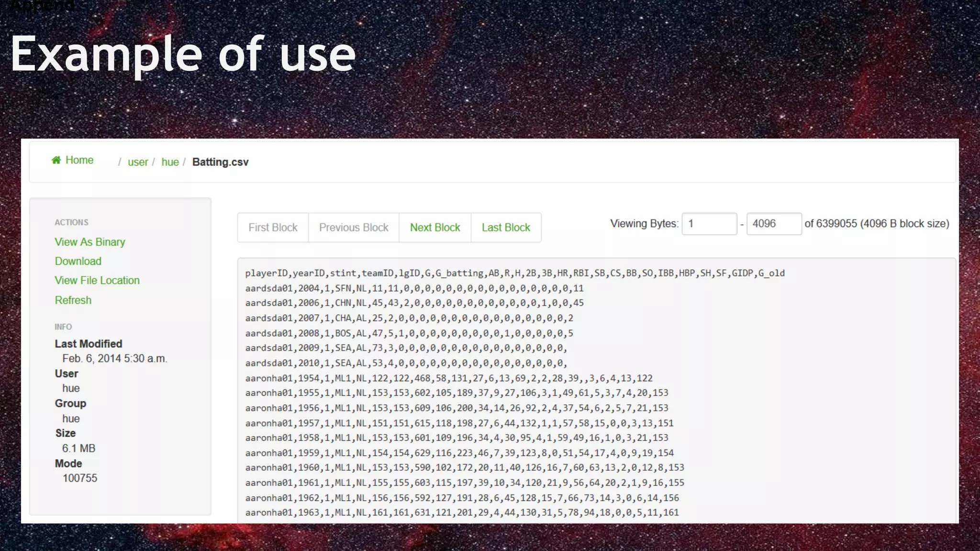Click the aardsda01,2009 SEA row

[406, 348]
